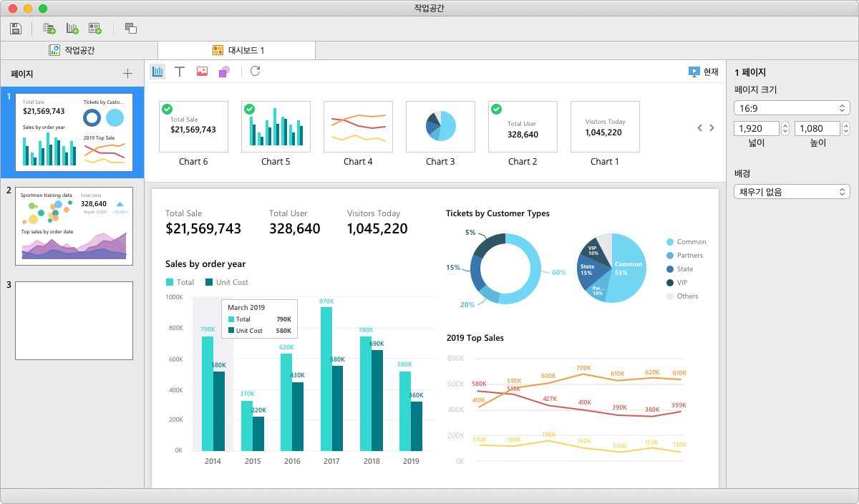Click the duplicate icon in the toolbar
This screenshot has height=504, width=859.
pyautogui.click(x=131, y=27)
